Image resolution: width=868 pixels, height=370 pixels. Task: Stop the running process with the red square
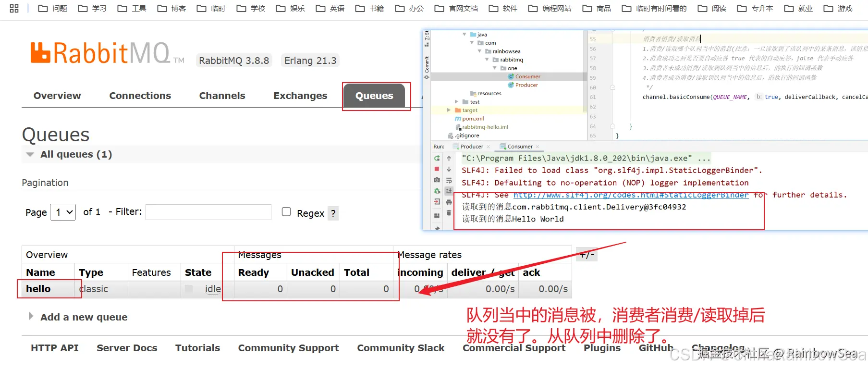click(x=437, y=169)
